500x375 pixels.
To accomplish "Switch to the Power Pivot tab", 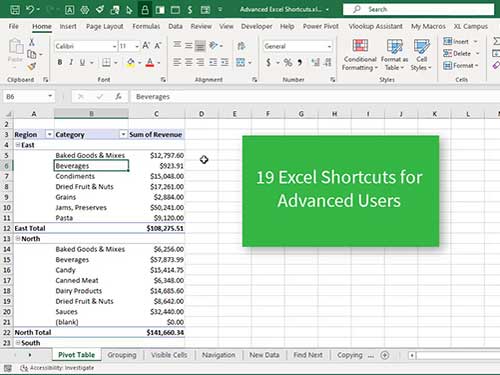I will [x=321, y=26].
